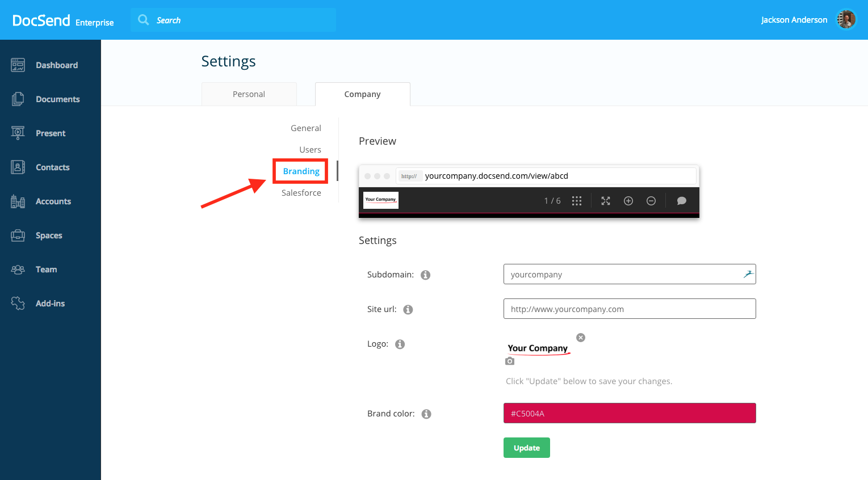Open the Contacts page link
This screenshot has width=868, height=480.
tap(53, 167)
